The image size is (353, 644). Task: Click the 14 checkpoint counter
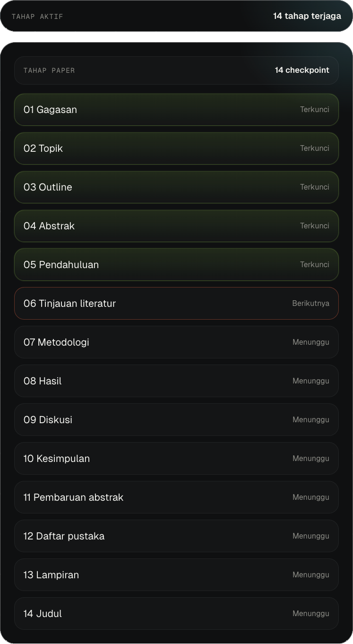(302, 70)
